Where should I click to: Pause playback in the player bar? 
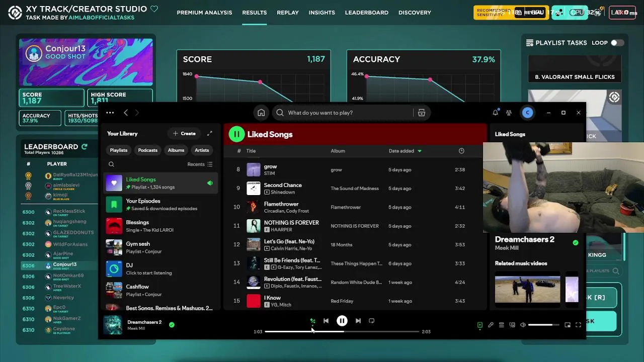(x=342, y=321)
